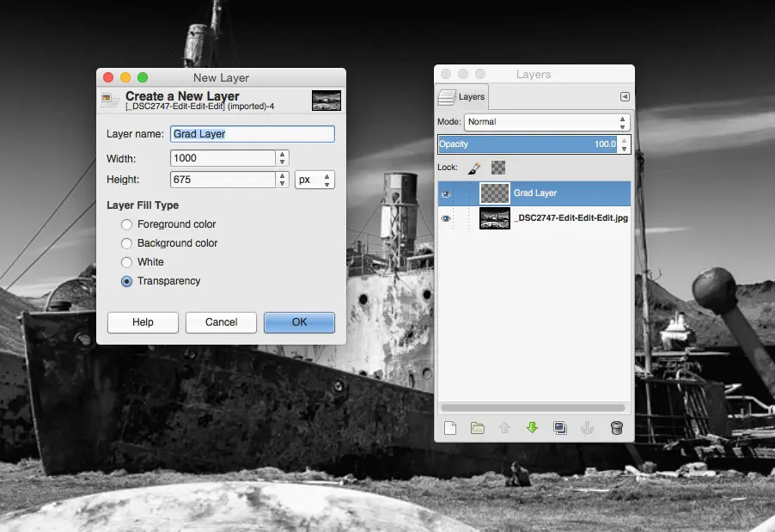Adjust the Height stepper arrows
This screenshot has width=775, height=532.
[x=282, y=180]
